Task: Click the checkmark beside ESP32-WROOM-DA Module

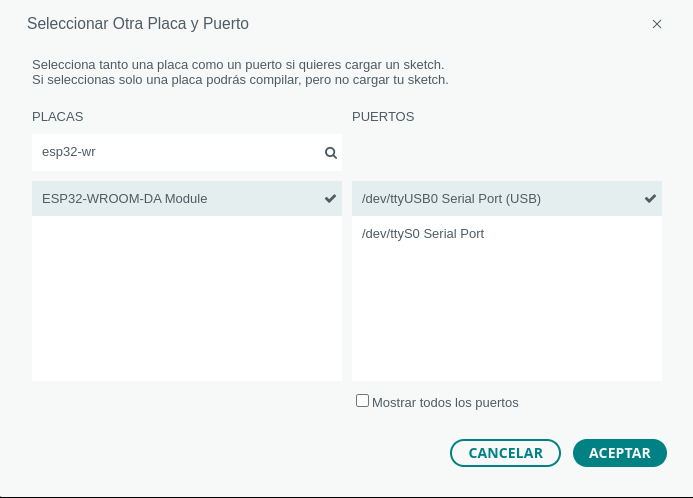Action: click(x=330, y=199)
